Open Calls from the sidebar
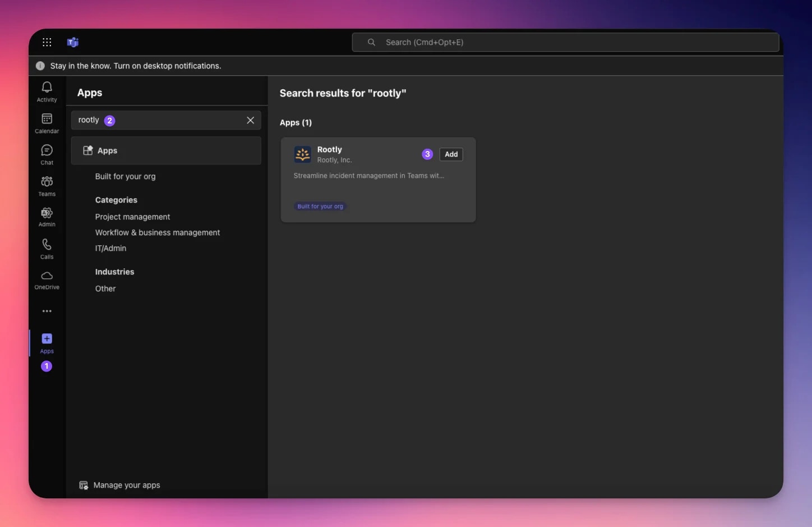This screenshot has height=527, width=812. [47, 249]
